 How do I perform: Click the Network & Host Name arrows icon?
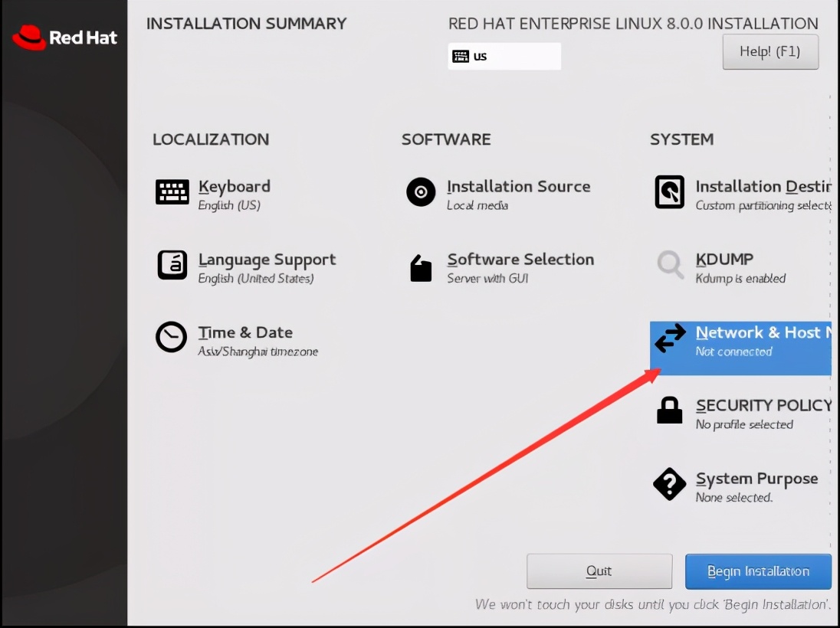[670, 338]
